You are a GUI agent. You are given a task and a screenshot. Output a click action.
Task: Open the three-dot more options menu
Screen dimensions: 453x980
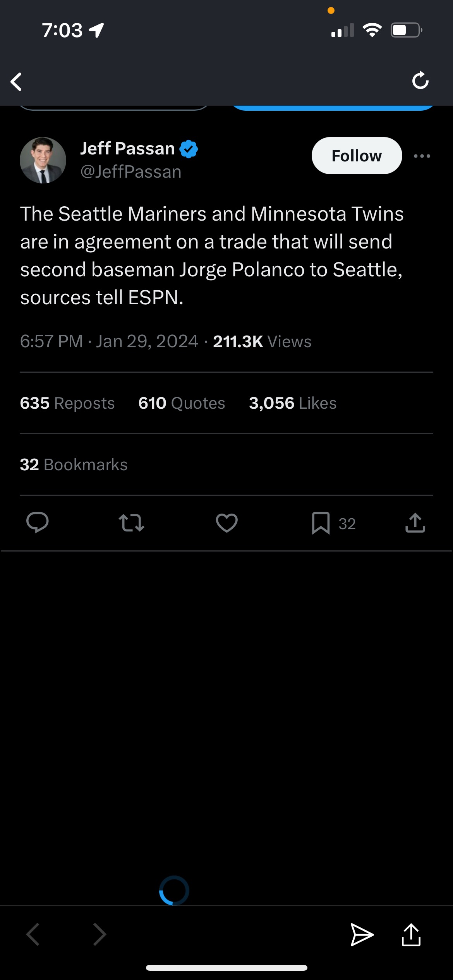422,156
